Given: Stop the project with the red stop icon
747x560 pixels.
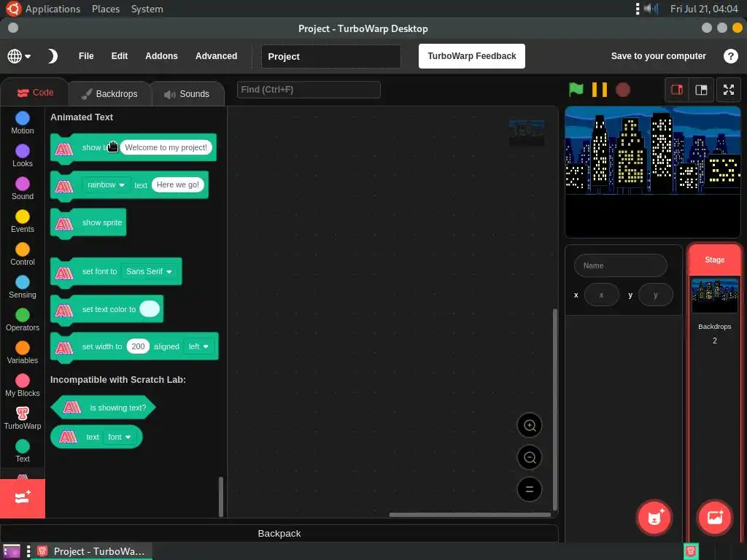Looking at the screenshot, I should click(623, 90).
